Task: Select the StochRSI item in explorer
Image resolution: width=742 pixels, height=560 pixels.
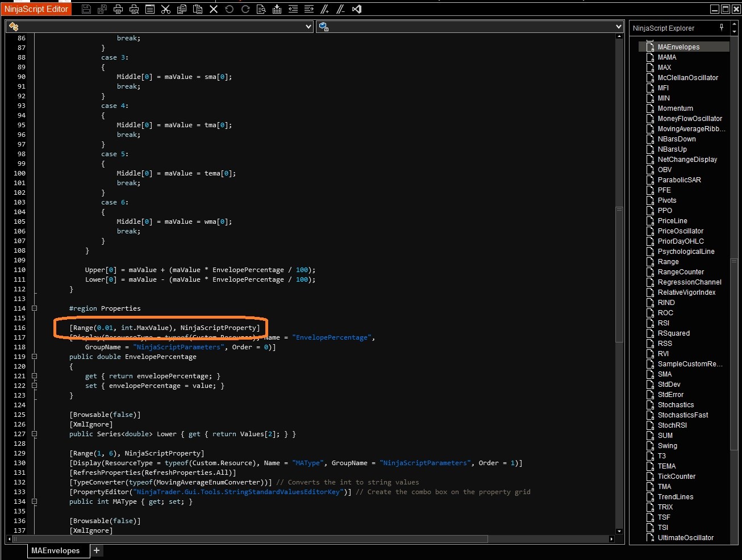Action: click(672, 425)
